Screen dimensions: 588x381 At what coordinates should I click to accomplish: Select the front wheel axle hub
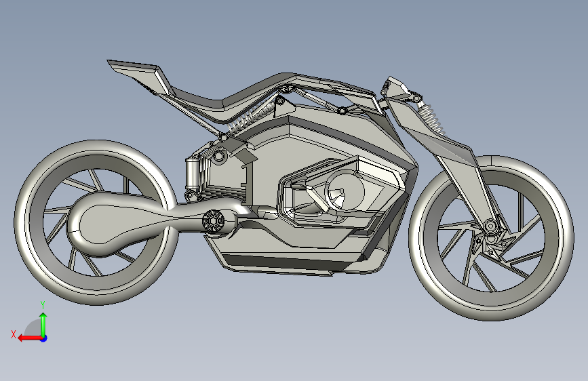(x=490, y=226)
